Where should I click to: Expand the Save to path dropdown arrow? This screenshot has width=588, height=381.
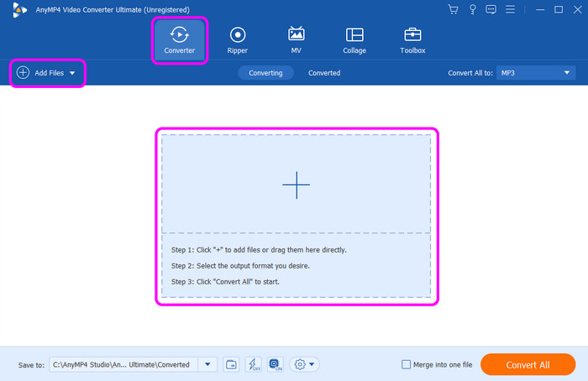coord(207,364)
